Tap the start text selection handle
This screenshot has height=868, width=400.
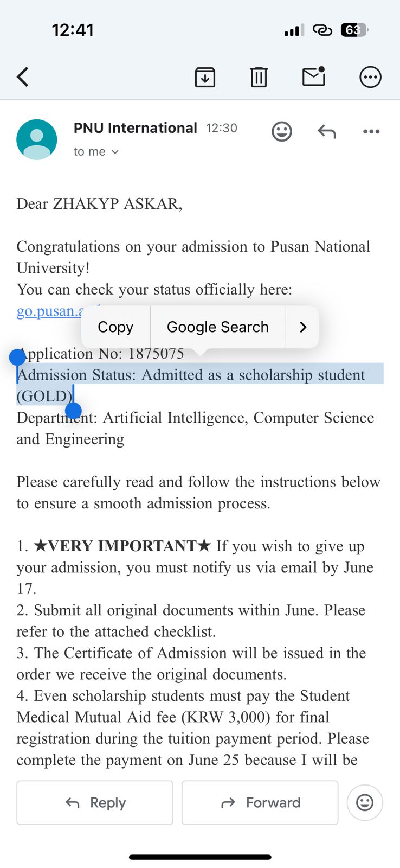coord(17,357)
